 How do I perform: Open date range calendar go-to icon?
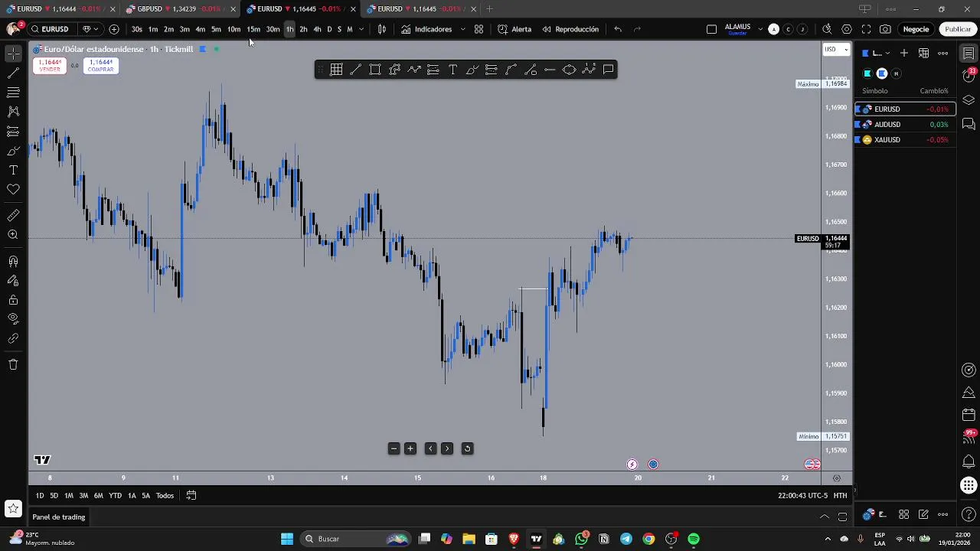click(191, 495)
